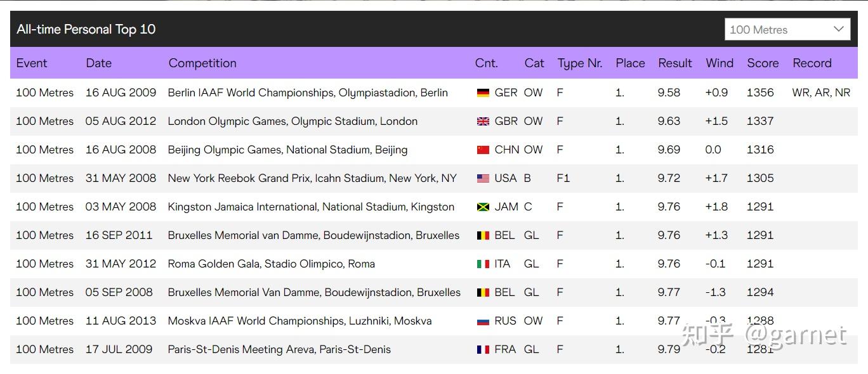The width and height of the screenshot is (868, 374).
Task: Open the 100 Metres event dropdown
Action: [x=787, y=29]
